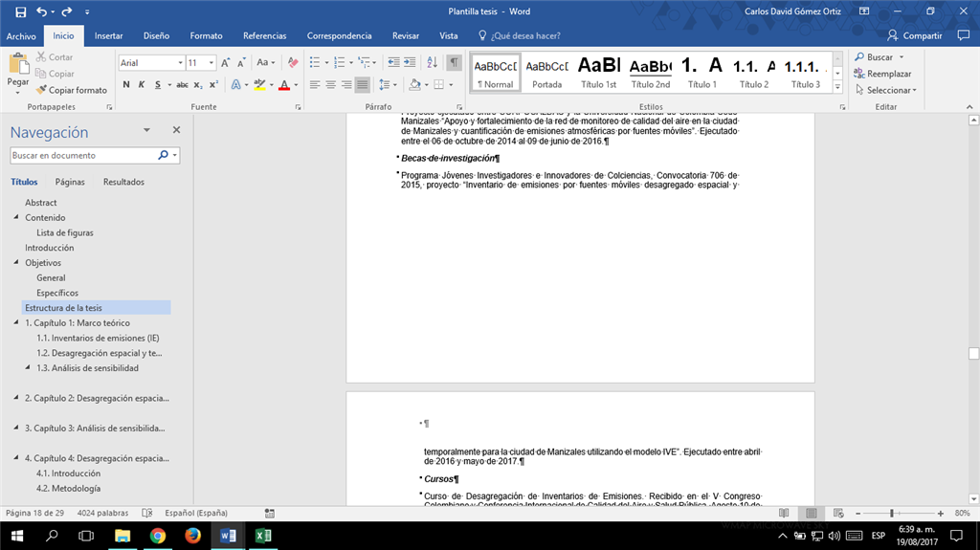
Task: Toggle show paragraph marks ¶
Action: [x=455, y=62]
